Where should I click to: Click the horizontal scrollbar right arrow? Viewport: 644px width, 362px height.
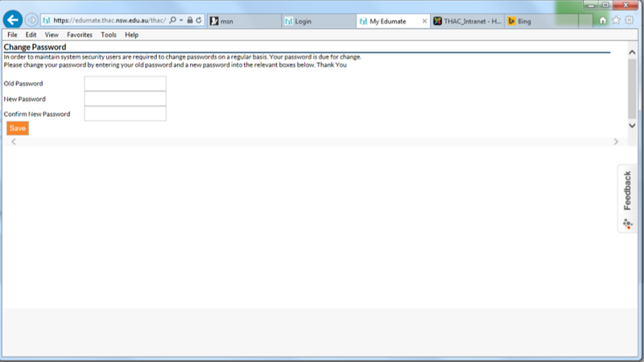(x=616, y=142)
